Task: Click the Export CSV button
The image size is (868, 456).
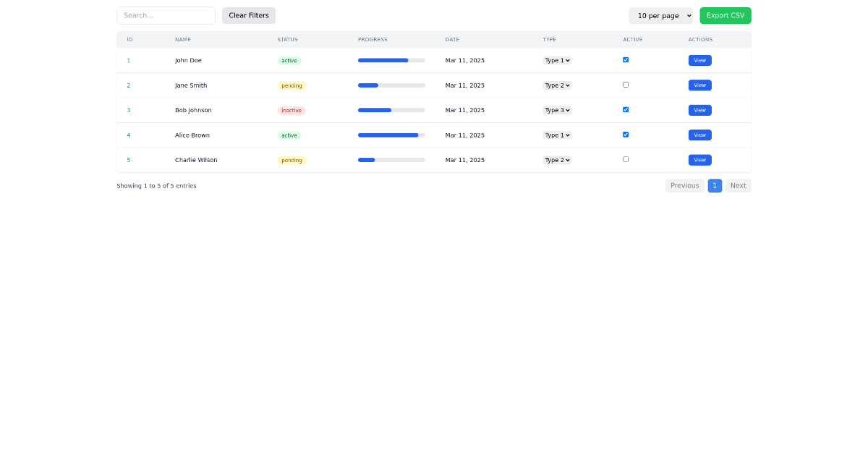Action: pyautogui.click(x=725, y=14)
